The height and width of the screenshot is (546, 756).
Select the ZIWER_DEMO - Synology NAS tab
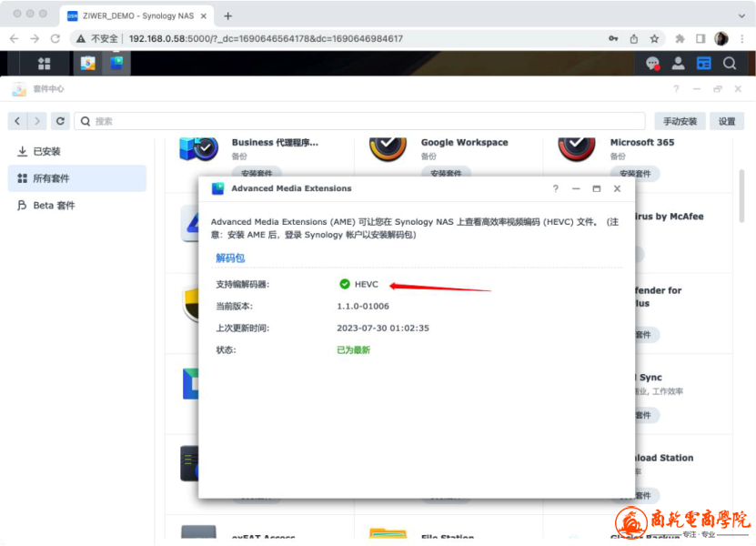[x=137, y=15]
